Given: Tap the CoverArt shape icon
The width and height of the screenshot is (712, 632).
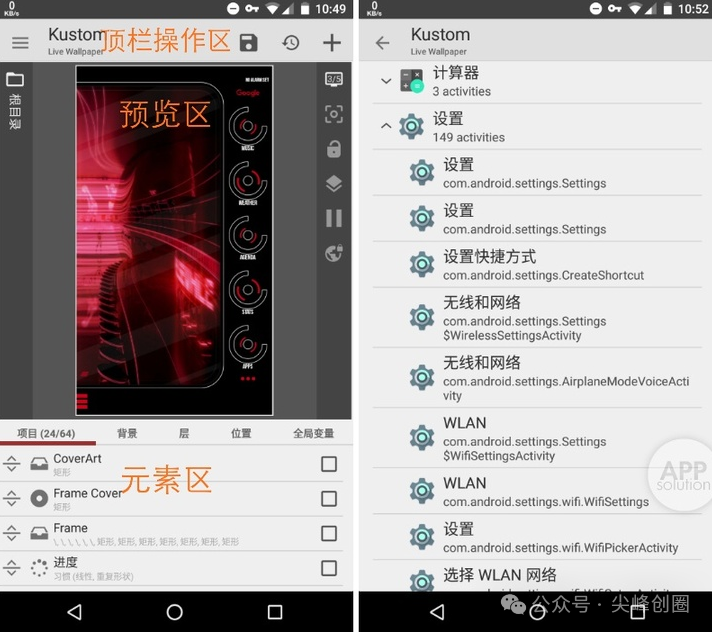Looking at the screenshot, I should pyautogui.click(x=39, y=464).
